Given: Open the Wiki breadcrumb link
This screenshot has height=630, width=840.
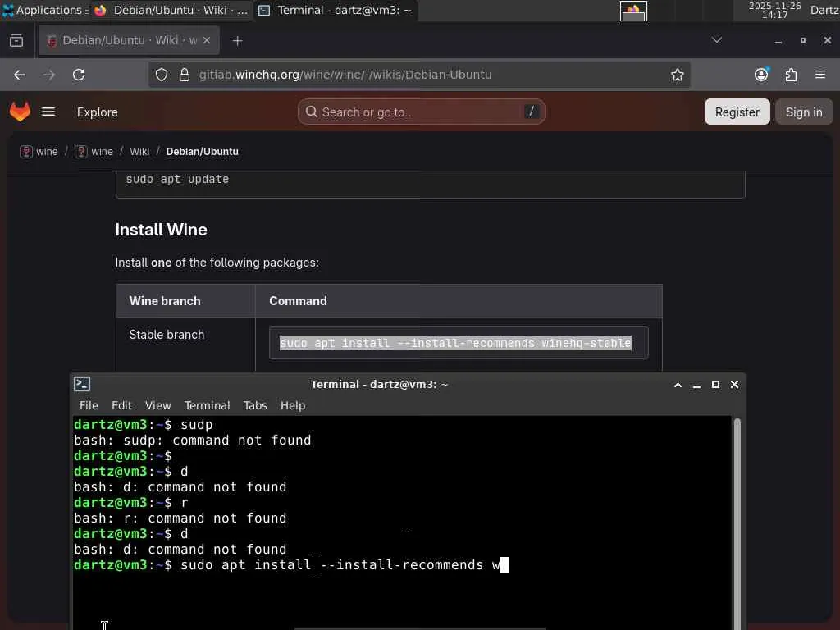Looking at the screenshot, I should [139, 152].
